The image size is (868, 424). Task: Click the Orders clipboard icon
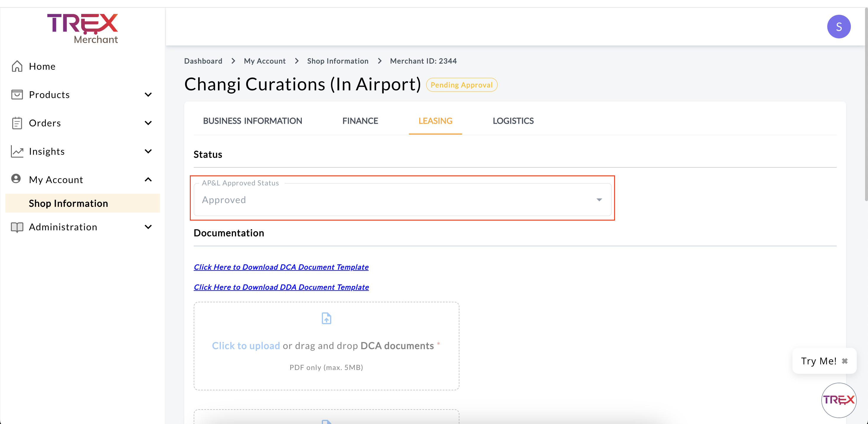click(17, 123)
